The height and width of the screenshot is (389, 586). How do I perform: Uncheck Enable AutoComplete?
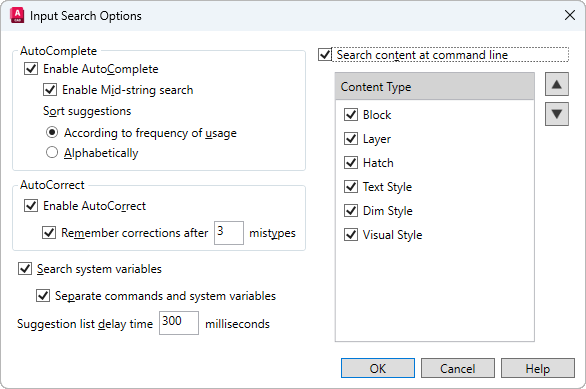click(31, 69)
